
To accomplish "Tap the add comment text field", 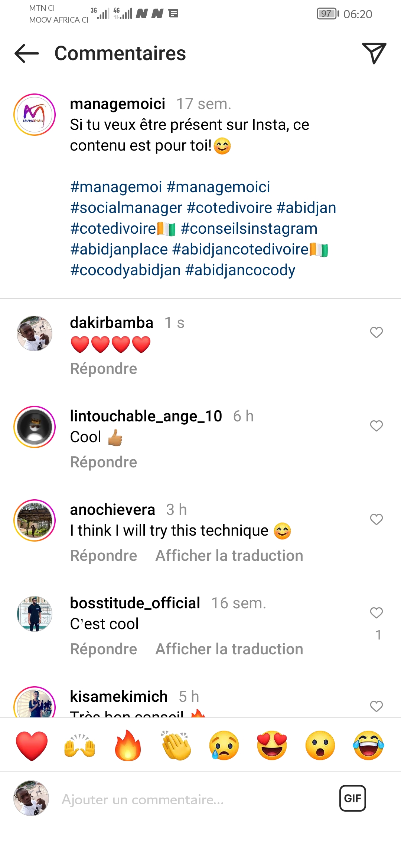I will (x=186, y=799).
